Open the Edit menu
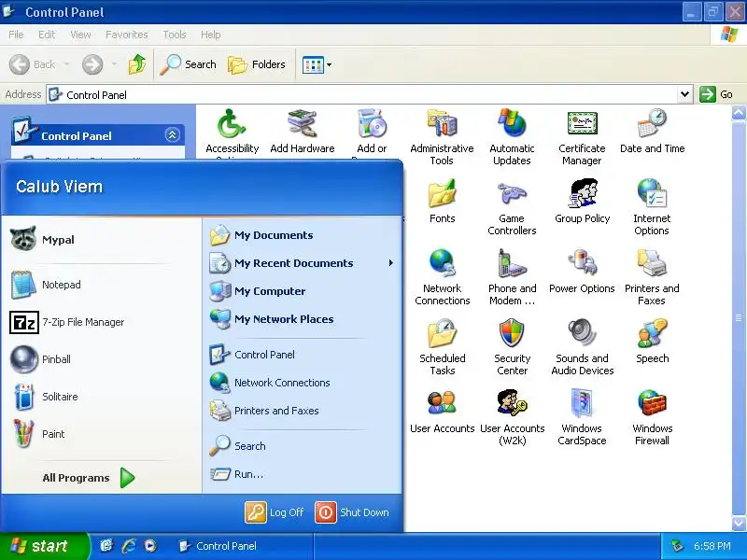The image size is (747, 560). pyautogui.click(x=47, y=35)
